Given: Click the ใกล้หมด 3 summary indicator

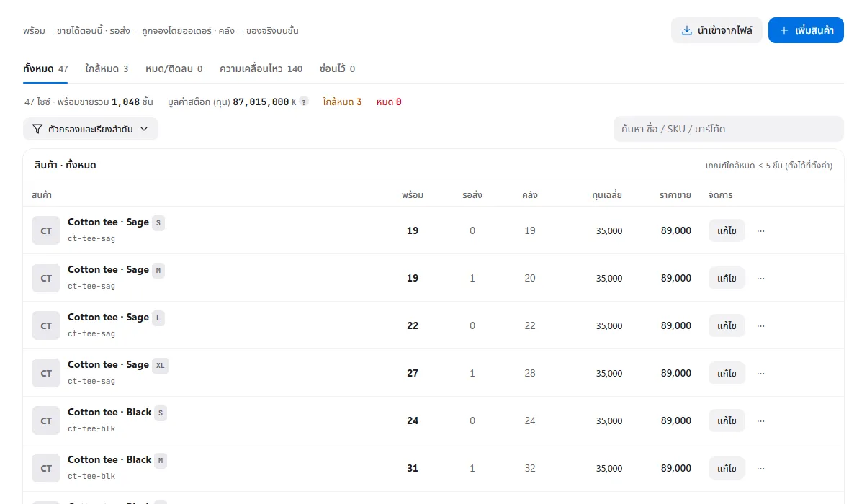Looking at the screenshot, I should tap(342, 102).
